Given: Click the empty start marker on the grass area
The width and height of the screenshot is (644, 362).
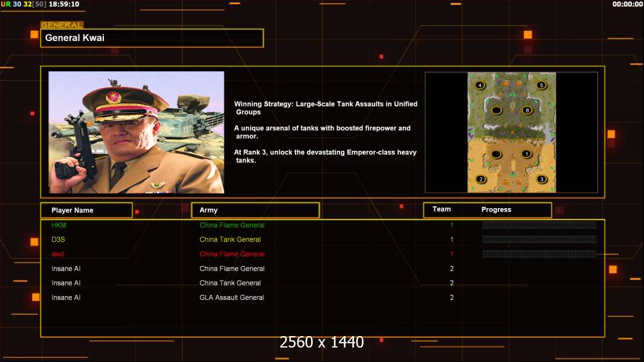Looking at the screenshot, I should [x=497, y=110].
